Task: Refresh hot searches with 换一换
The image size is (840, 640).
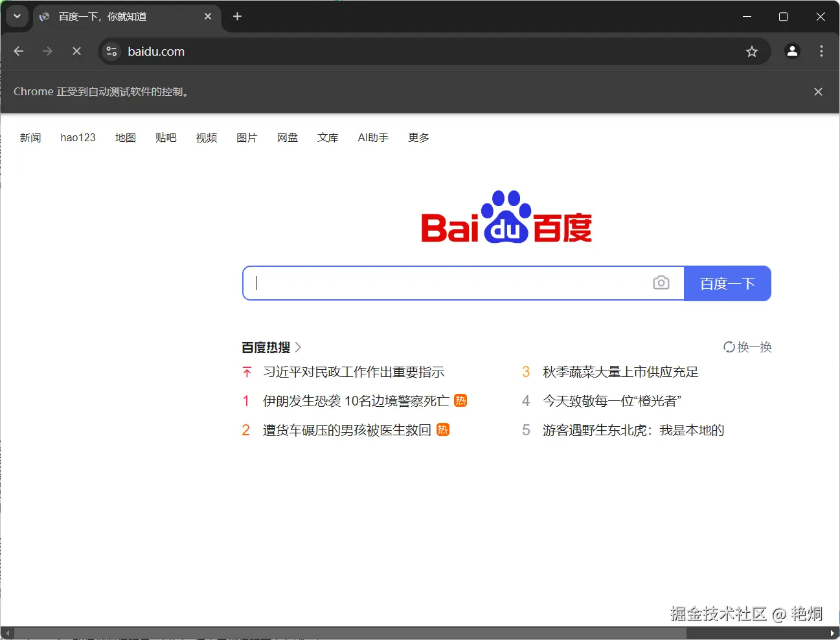Action: [x=747, y=347]
